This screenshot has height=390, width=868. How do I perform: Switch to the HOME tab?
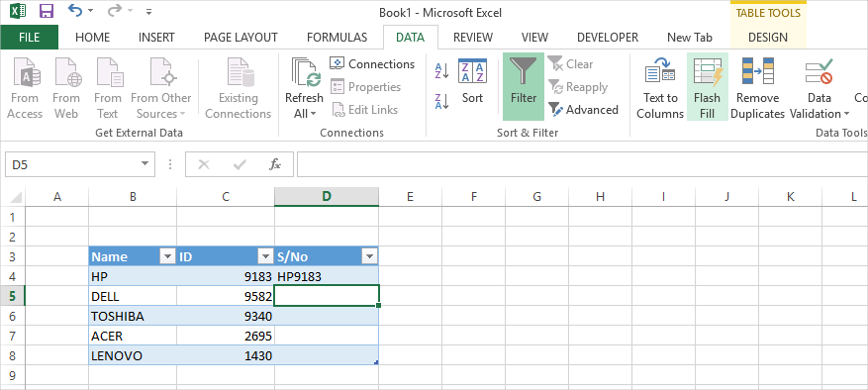[92, 37]
